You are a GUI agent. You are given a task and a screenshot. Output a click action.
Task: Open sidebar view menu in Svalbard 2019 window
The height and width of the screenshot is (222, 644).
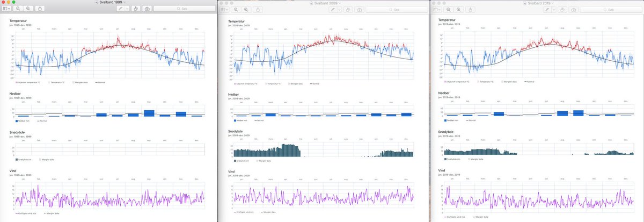[x=437, y=10]
